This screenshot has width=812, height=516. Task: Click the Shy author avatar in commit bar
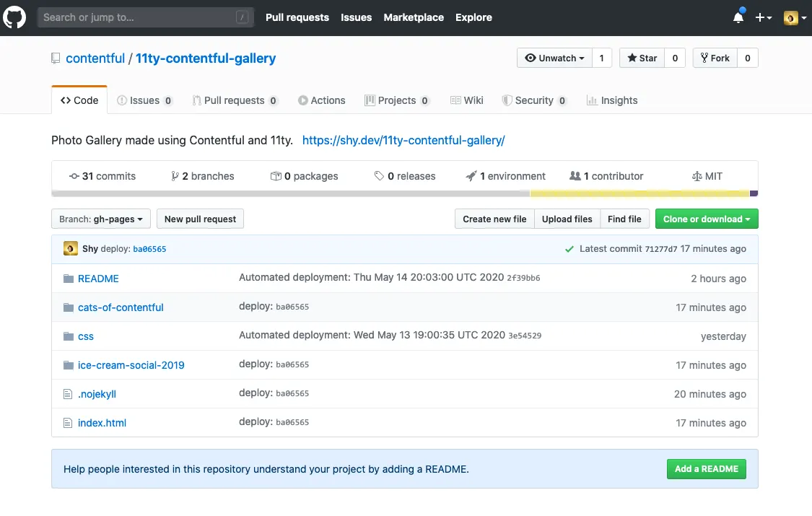coord(71,248)
